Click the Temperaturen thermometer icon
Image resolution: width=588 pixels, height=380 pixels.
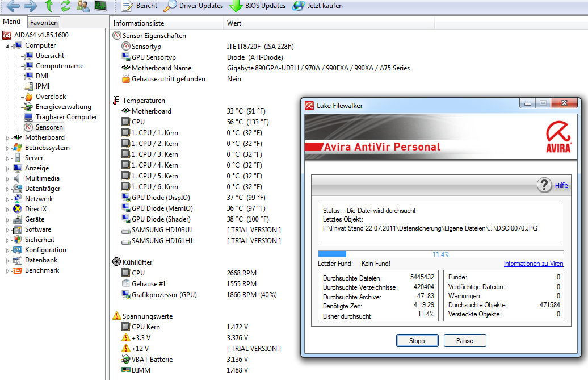(116, 100)
